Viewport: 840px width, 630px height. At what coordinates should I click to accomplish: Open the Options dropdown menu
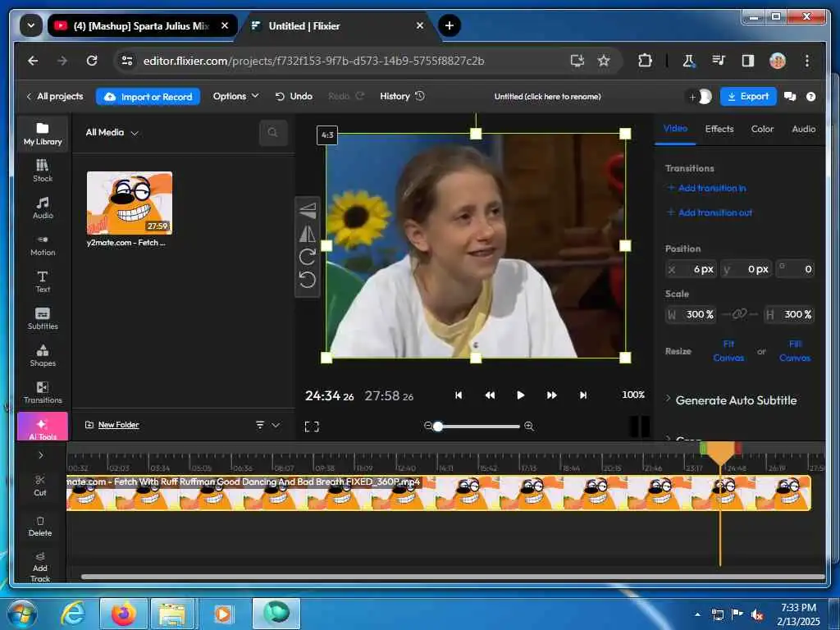[235, 96]
